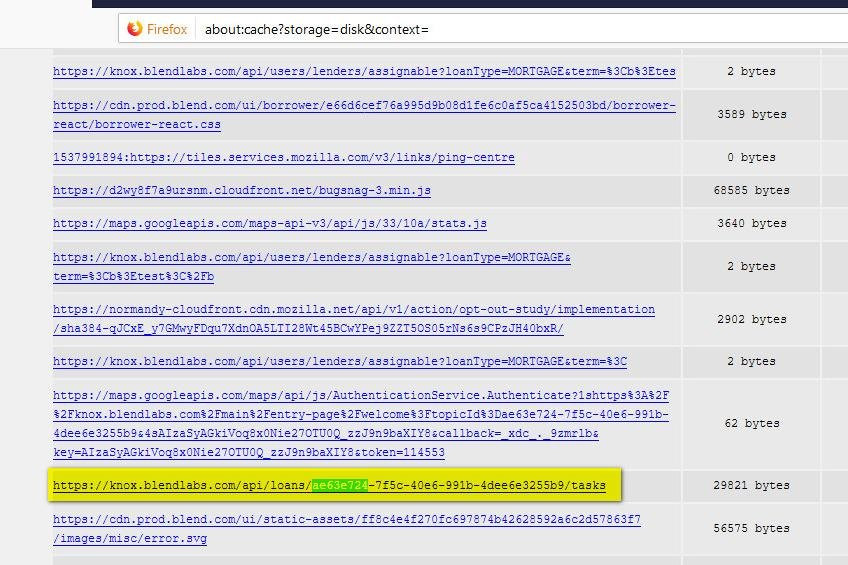Open the bugsnag-3.min.js cloudfront link
This screenshot has width=848, height=565.
(242, 190)
